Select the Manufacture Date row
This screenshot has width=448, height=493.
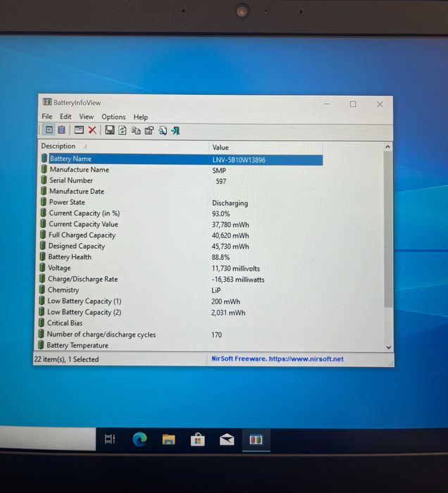(x=182, y=192)
